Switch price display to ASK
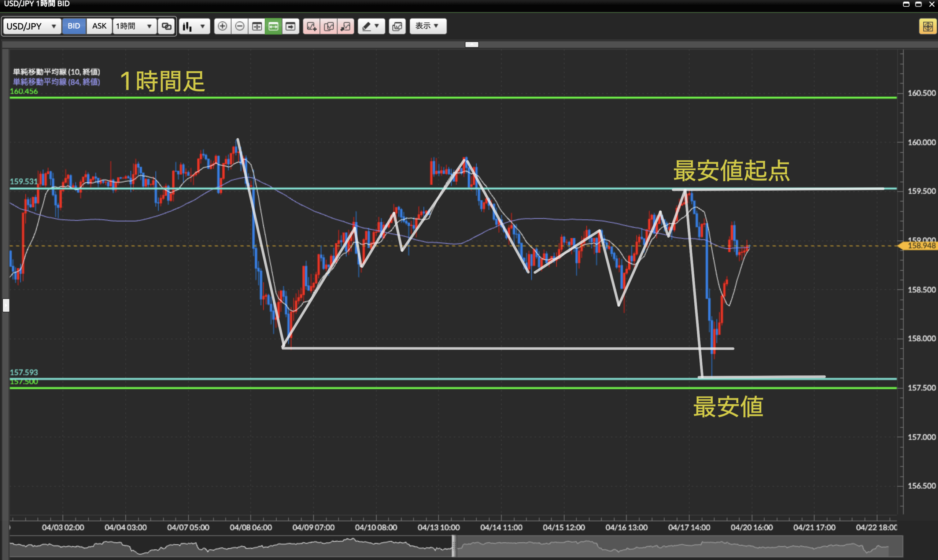938x560 pixels. (x=99, y=26)
